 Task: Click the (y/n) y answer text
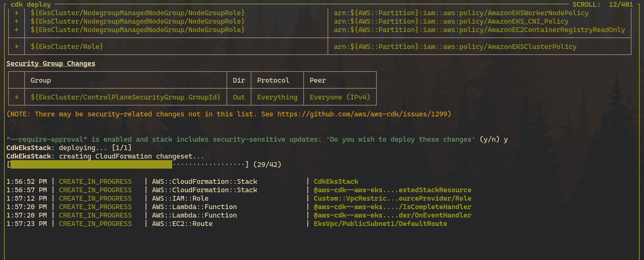494,139
